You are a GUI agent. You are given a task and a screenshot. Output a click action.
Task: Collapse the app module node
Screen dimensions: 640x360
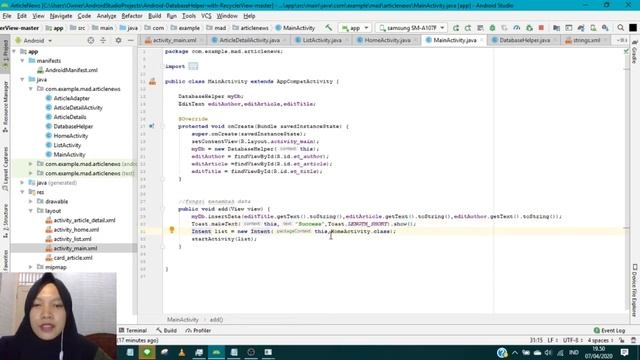click(x=14, y=51)
